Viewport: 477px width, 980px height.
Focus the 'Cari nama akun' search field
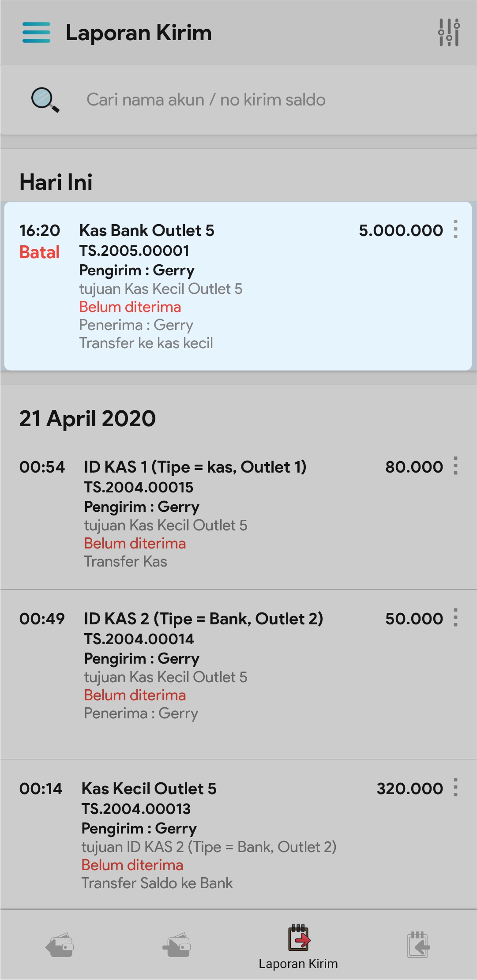[x=247, y=100]
